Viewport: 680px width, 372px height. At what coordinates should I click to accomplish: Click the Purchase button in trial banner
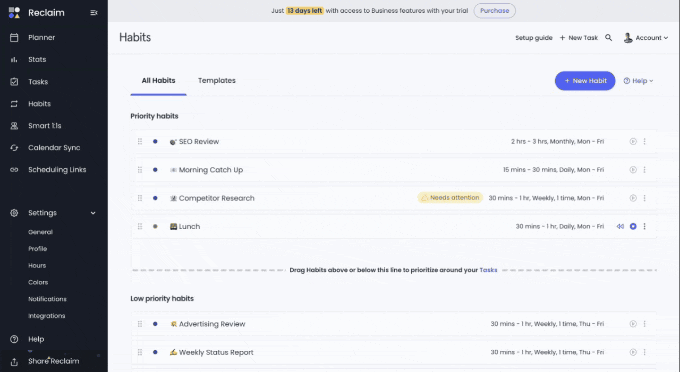pos(494,11)
